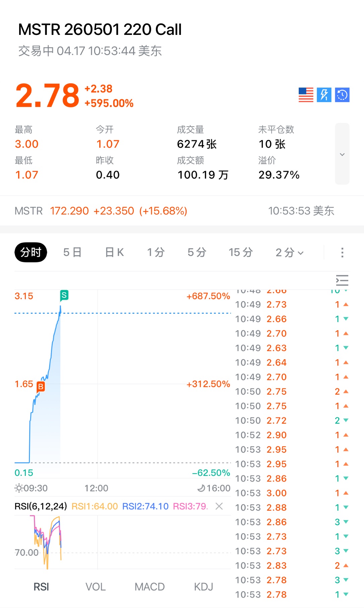
Task: Tap the orange B buy marker
Action: (41, 387)
